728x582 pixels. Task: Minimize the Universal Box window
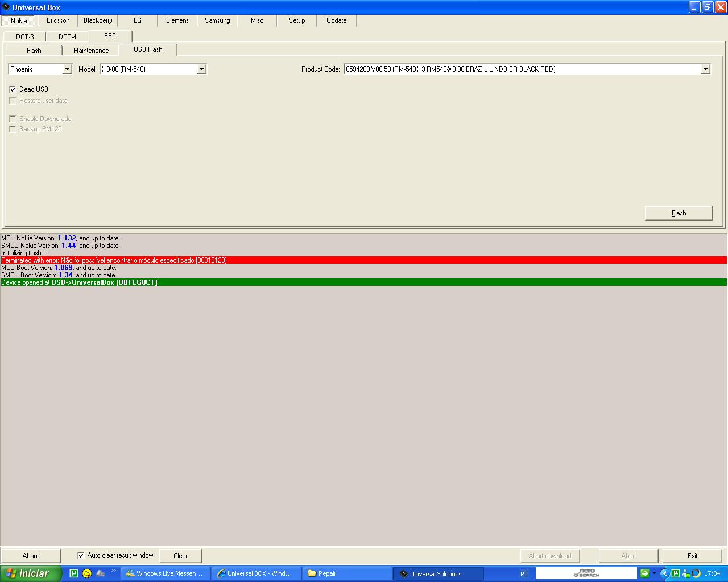point(694,7)
